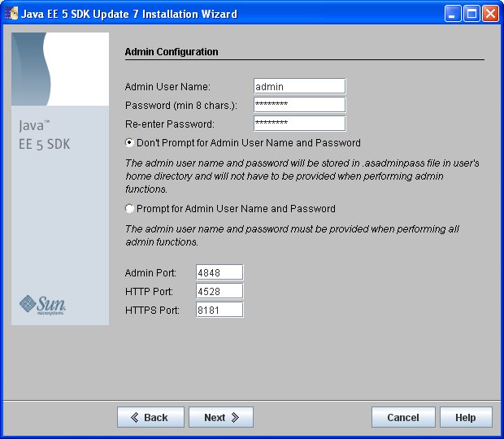Image resolution: width=504 pixels, height=439 pixels.
Task: Click the Admin User Name field
Action: 300,86
